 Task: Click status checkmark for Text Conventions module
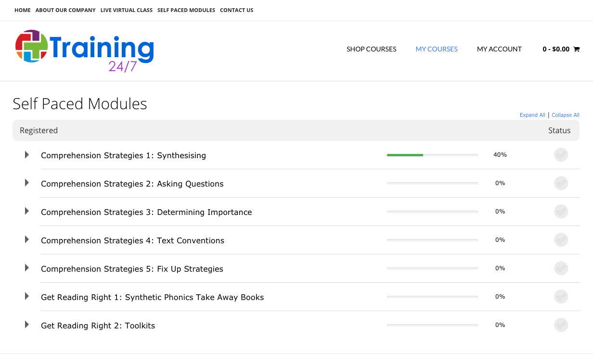[561, 240]
